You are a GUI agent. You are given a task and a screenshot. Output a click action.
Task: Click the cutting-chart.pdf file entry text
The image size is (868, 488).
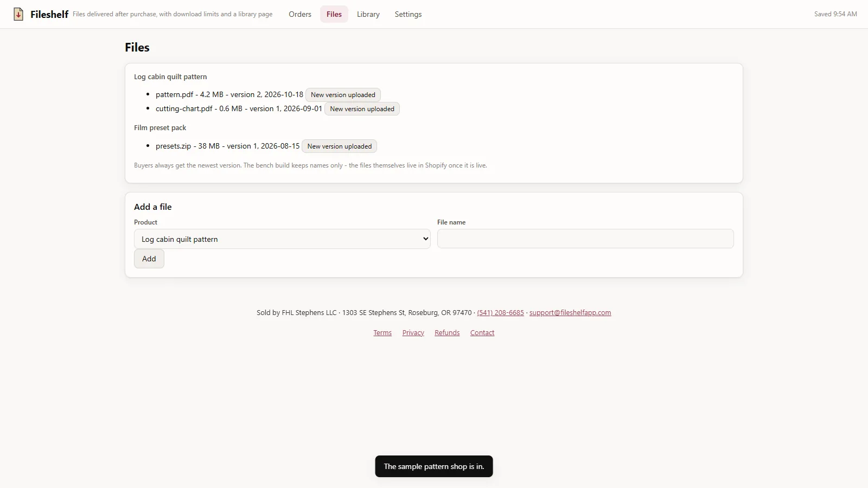pyautogui.click(x=239, y=108)
